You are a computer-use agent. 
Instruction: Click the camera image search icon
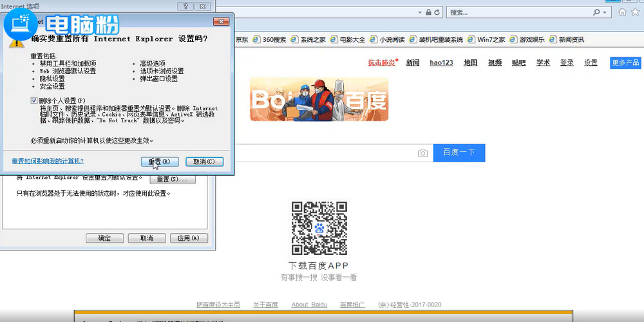(x=422, y=153)
